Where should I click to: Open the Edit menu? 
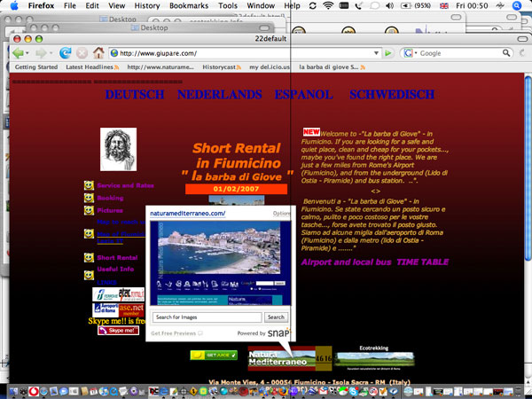point(92,5)
